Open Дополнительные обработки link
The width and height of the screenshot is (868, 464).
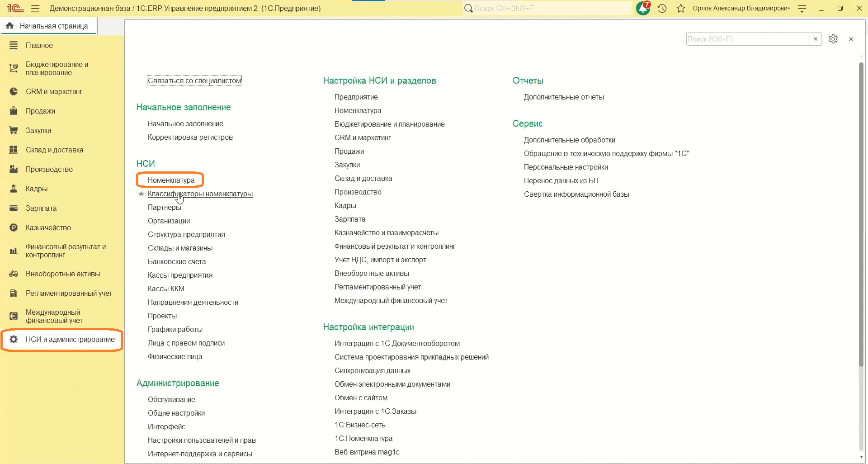click(570, 140)
